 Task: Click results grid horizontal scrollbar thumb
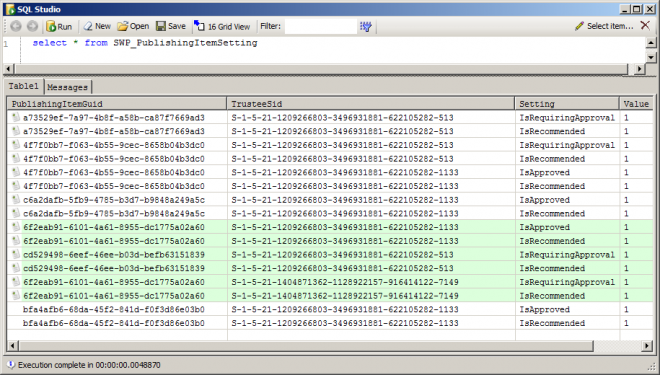(306, 346)
